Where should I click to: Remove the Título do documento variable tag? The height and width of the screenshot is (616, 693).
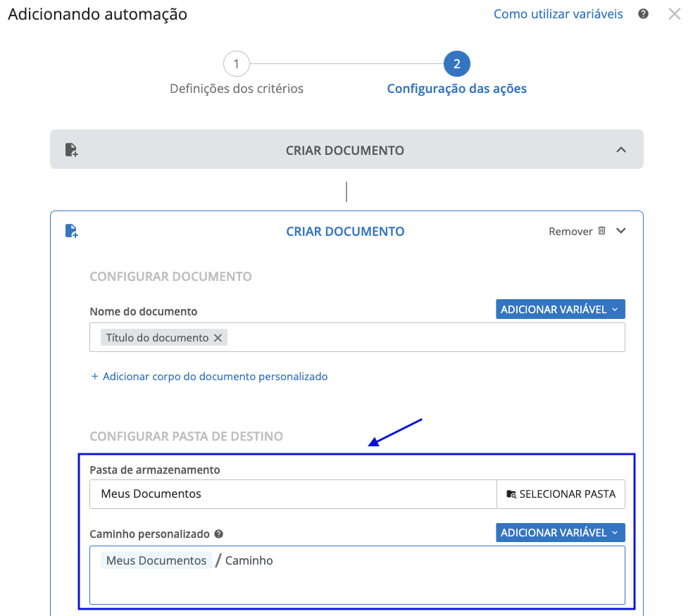coord(218,338)
